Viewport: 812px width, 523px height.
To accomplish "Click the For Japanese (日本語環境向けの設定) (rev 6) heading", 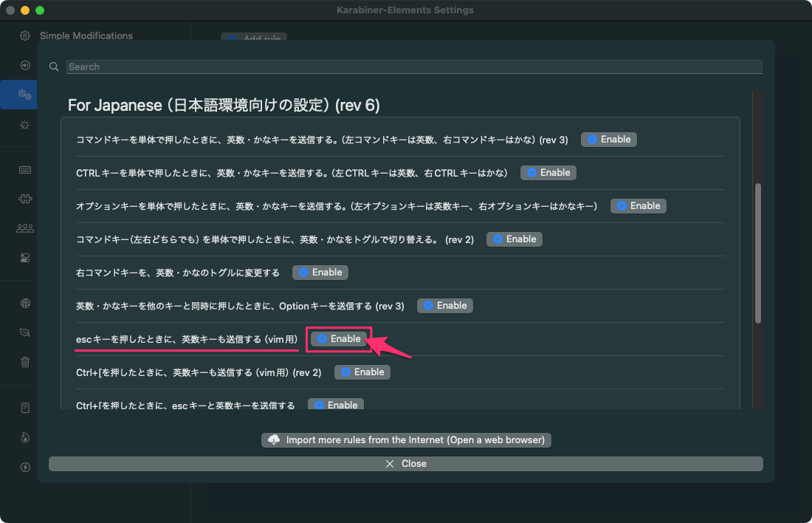I will 224,105.
